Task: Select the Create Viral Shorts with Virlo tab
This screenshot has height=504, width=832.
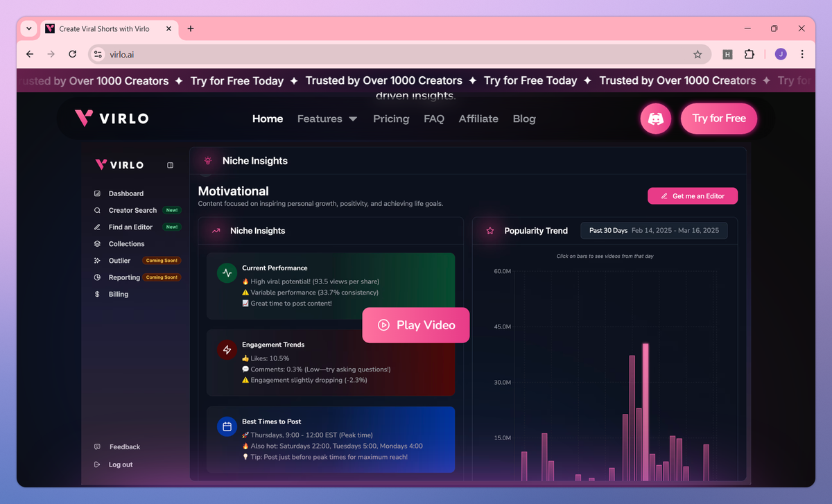Action: click(110, 28)
